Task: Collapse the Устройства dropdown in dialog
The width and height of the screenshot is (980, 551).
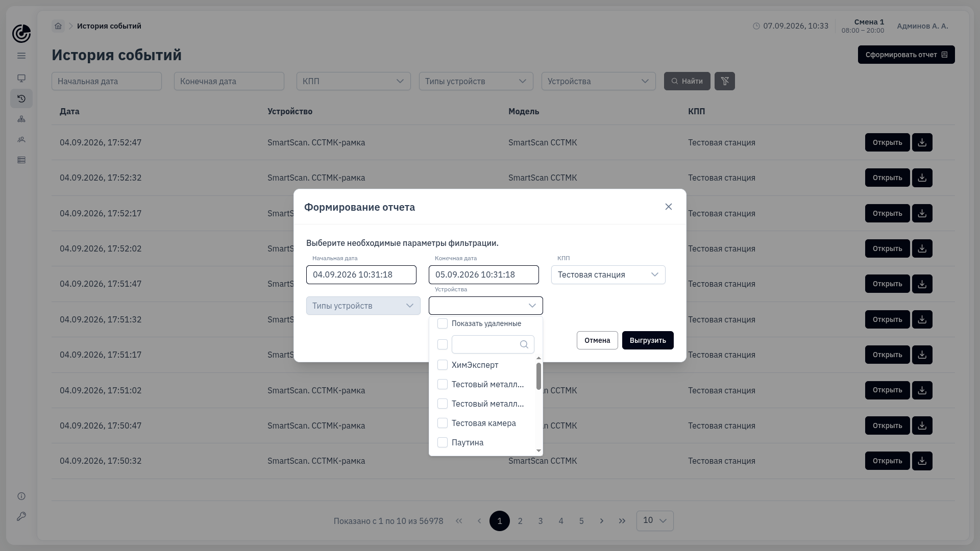Action: pyautogui.click(x=486, y=306)
